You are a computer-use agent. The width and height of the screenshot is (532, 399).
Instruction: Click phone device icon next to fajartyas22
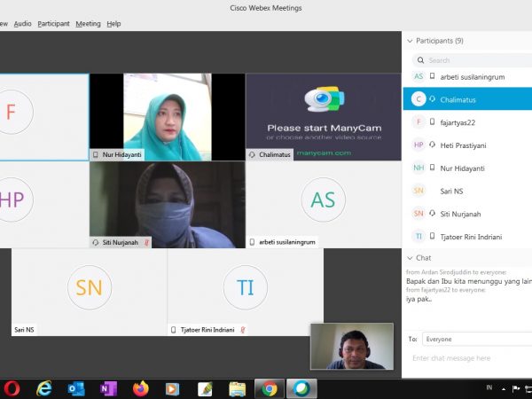433,121
